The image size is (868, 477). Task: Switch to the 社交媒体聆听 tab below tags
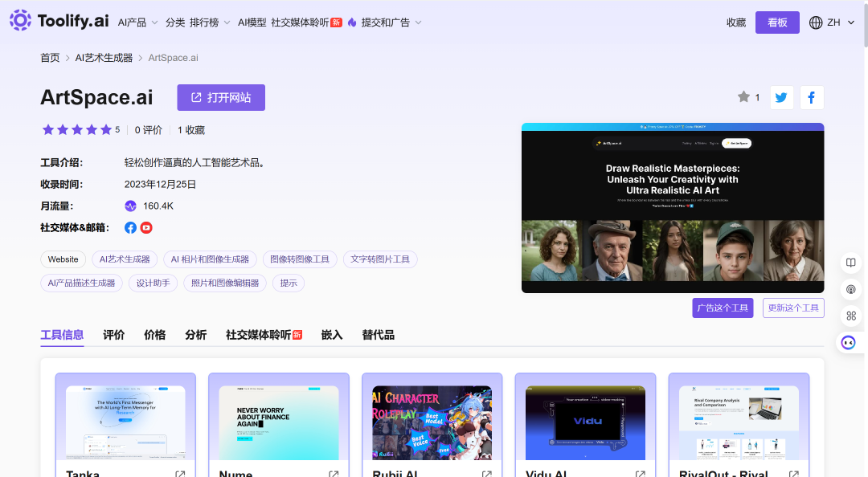pyautogui.click(x=264, y=335)
